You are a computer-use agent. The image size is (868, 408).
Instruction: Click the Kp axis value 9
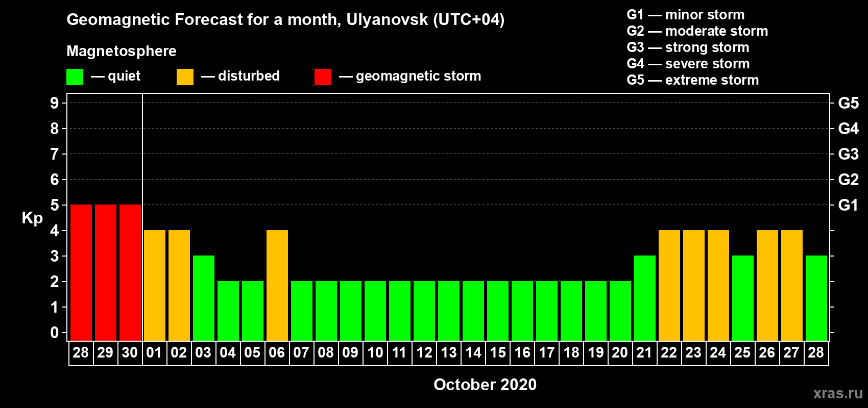(x=55, y=103)
